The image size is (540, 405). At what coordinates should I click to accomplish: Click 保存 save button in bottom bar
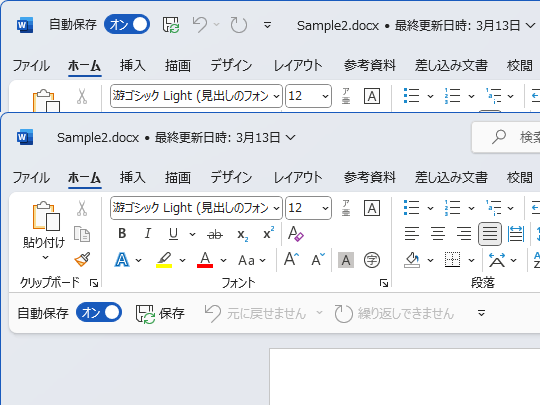tap(160, 313)
